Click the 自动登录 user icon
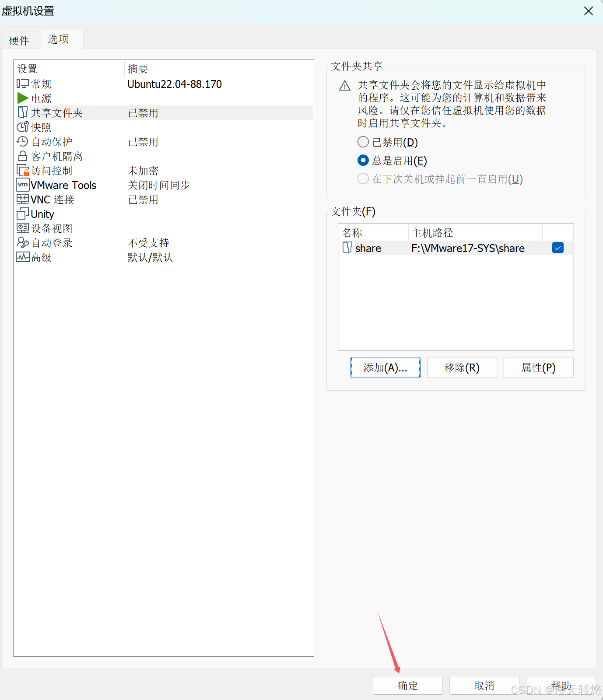Viewport: 603px width, 700px height. pos(23,242)
